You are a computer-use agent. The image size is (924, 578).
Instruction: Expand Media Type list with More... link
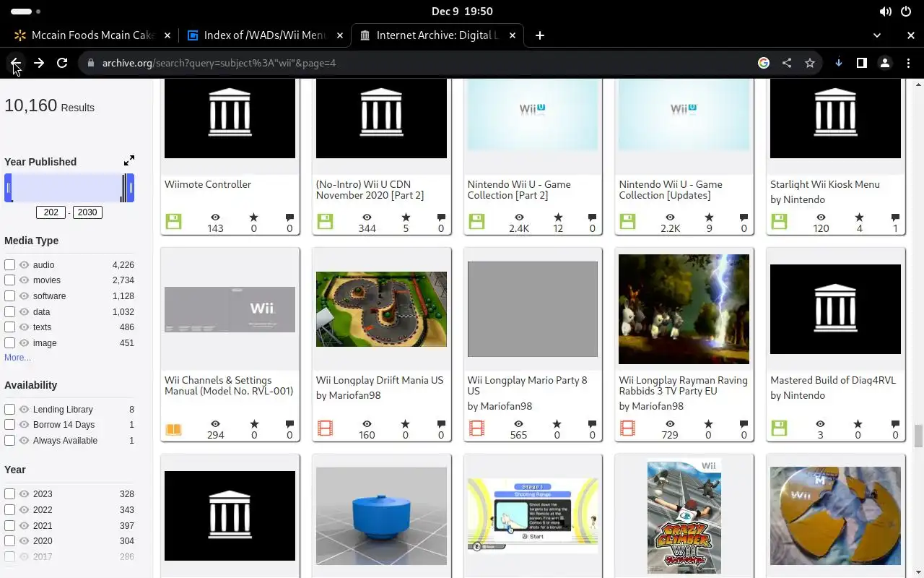pyautogui.click(x=17, y=358)
